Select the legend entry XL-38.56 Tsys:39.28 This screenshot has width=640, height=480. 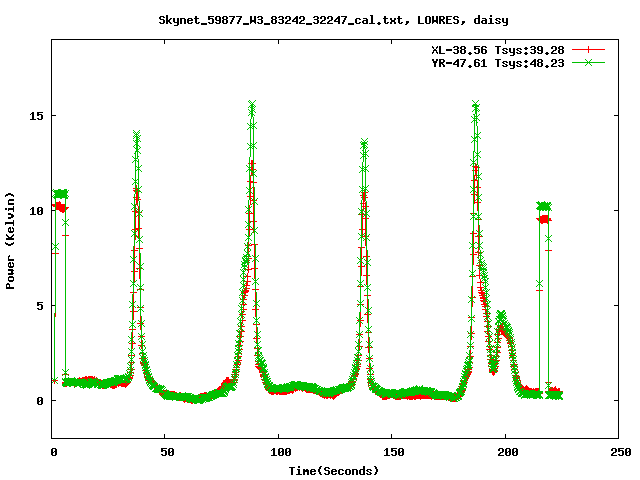498,50
